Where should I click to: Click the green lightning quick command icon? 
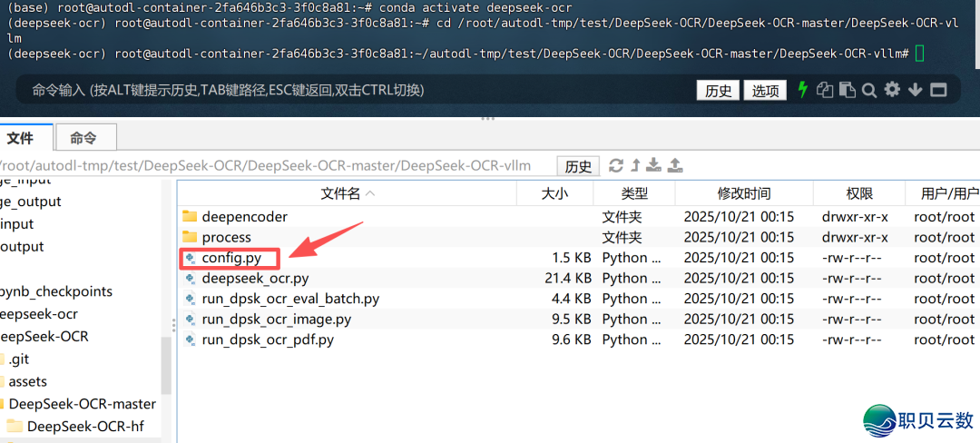[803, 90]
